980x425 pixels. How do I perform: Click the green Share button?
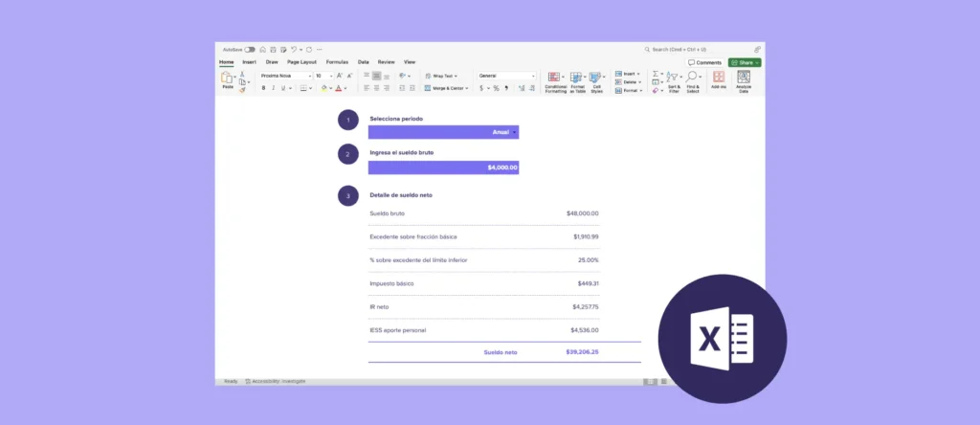point(745,62)
